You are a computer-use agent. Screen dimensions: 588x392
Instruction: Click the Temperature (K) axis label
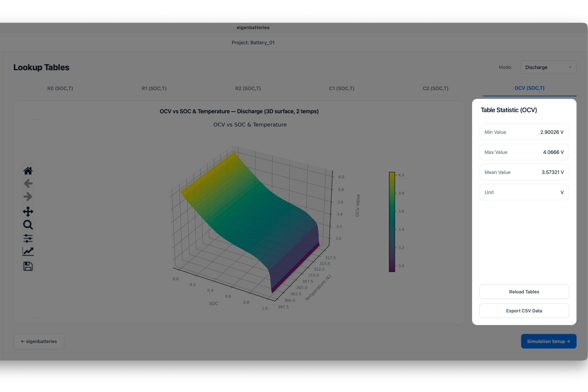(x=318, y=288)
